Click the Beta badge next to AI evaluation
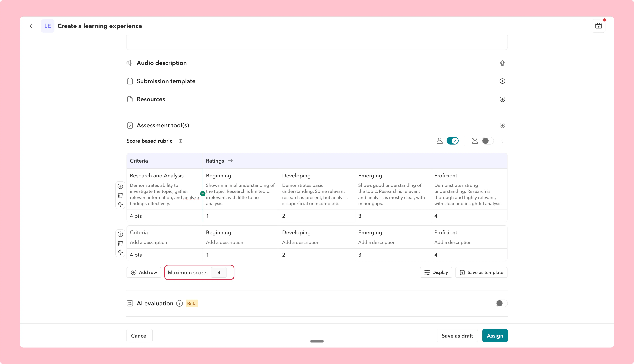The width and height of the screenshot is (634, 364). (192, 304)
